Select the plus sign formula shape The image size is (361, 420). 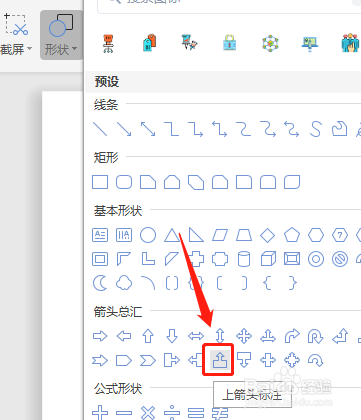pyautogui.click(x=100, y=413)
